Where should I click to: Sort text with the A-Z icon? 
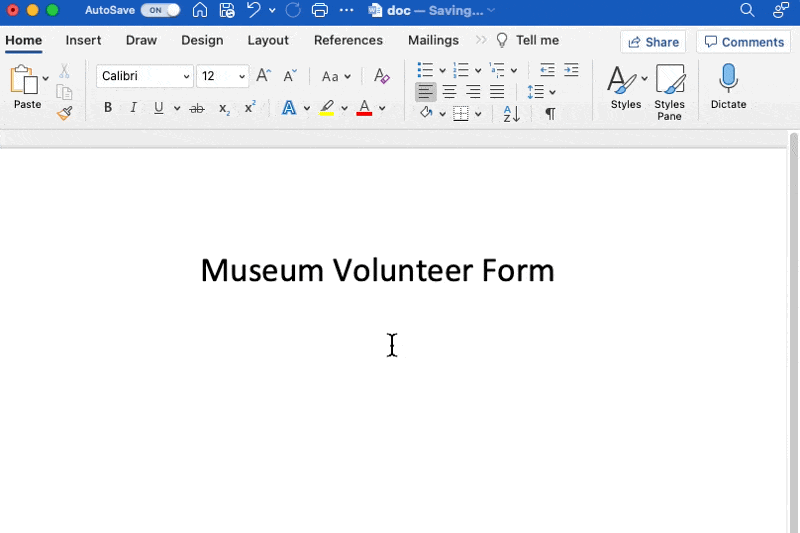(x=511, y=114)
